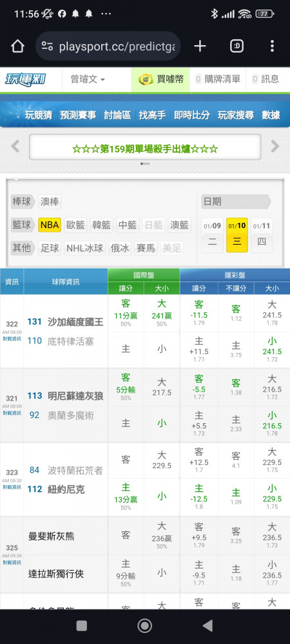Image resolution: width=290 pixels, height=644 pixels.
Task: Select the 歐籃 league
Action: (75, 225)
